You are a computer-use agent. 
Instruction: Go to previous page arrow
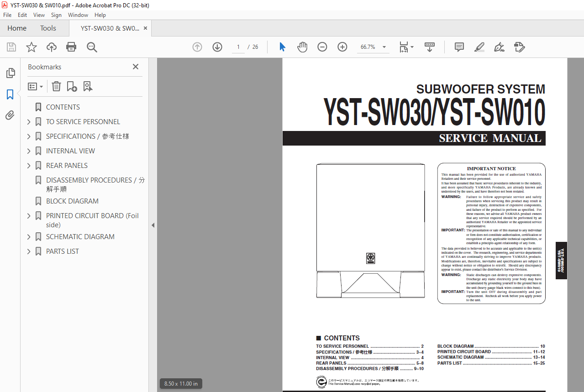click(x=197, y=47)
